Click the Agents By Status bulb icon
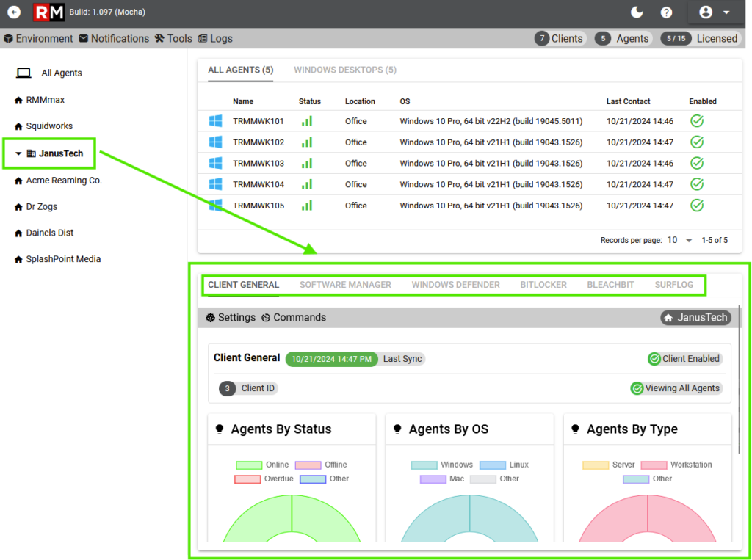 220,429
